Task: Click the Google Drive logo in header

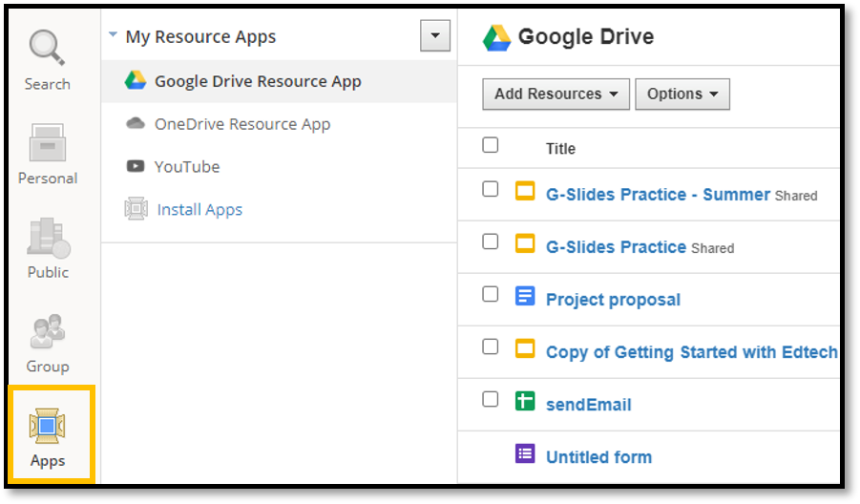Action: click(496, 38)
